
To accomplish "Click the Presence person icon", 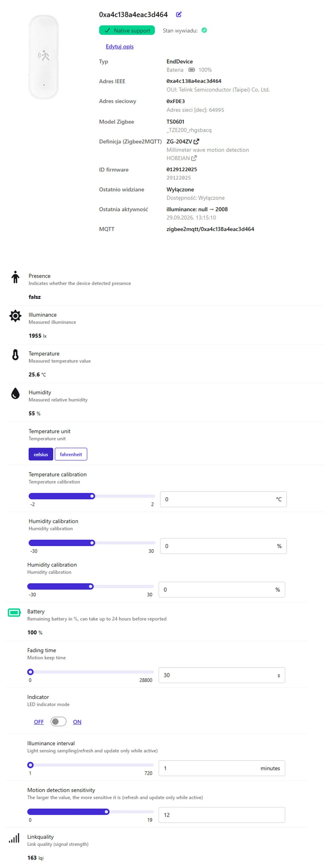I will point(15,277).
